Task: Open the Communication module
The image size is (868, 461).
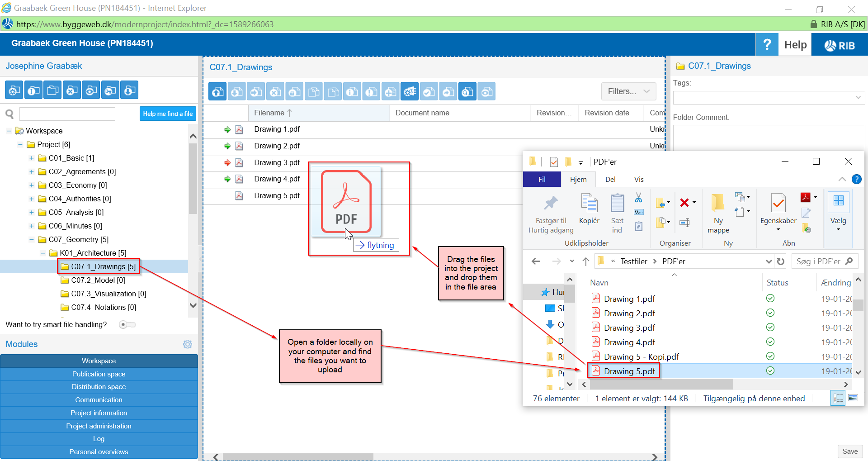Action: click(99, 399)
